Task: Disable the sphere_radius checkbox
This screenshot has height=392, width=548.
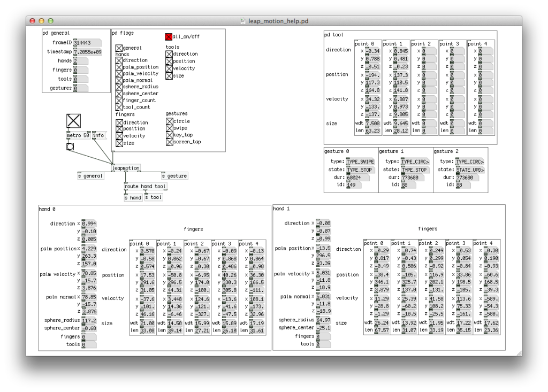Action: click(x=119, y=87)
